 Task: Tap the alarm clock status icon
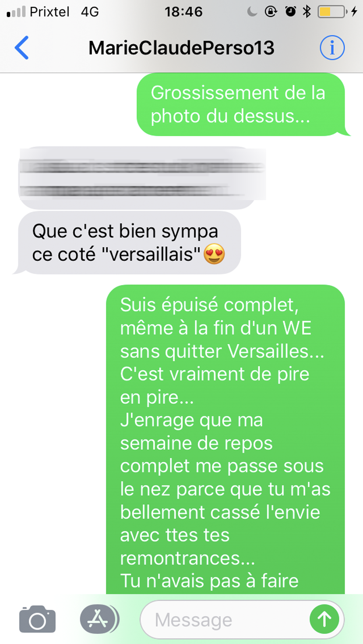pos(290,12)
